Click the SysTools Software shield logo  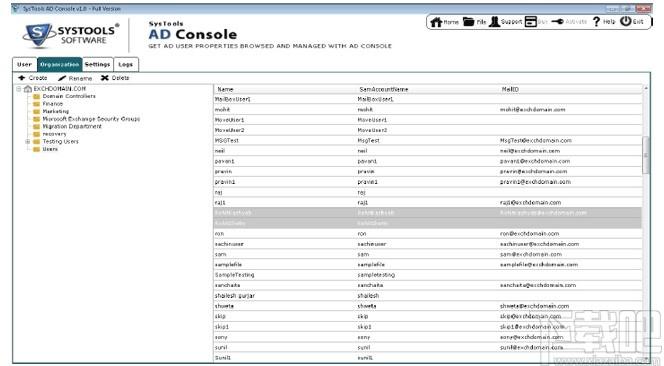pyautogui.click(x=38, y=35)
